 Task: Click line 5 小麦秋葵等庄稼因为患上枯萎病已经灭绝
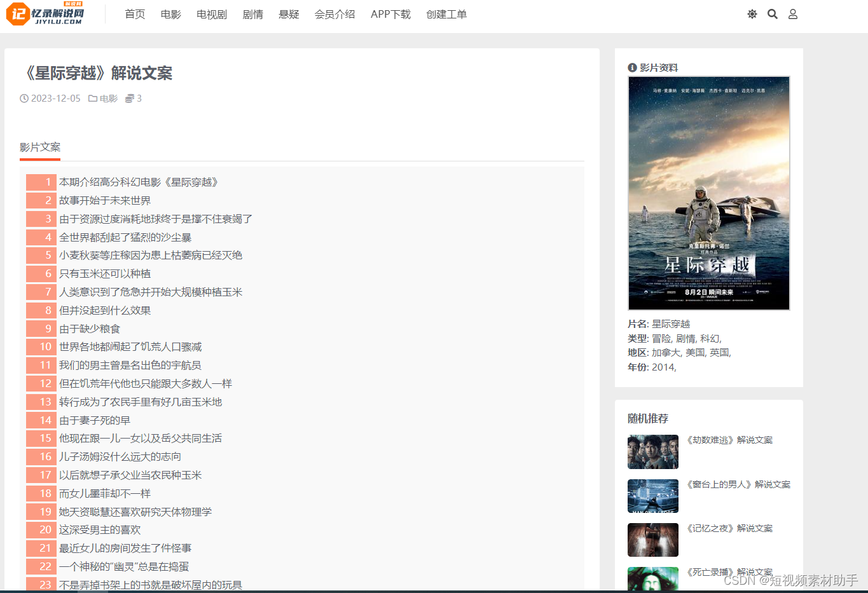pyautogui.click(x=151, y=256)
